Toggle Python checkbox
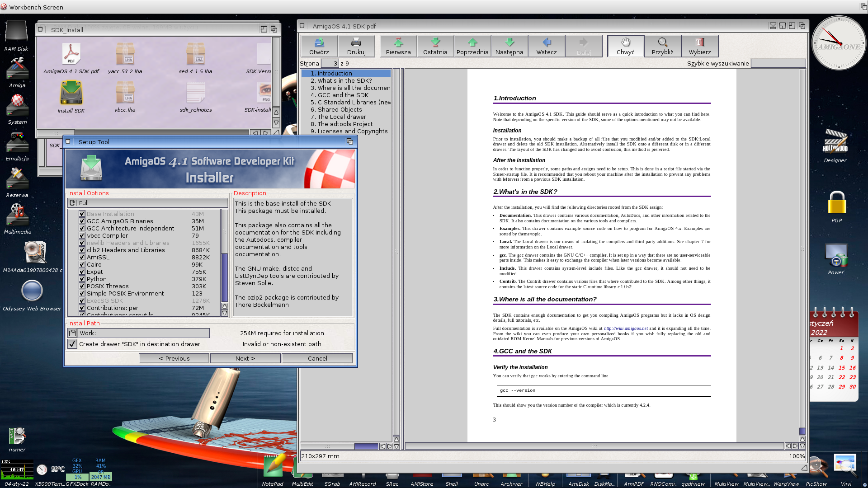 coord(82,279)
